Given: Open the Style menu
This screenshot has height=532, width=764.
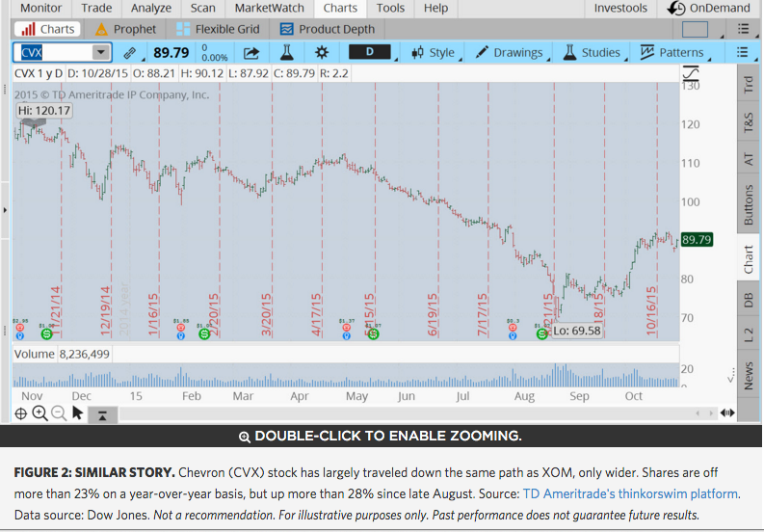Looking at the screenshot, I should coord(434,53).
